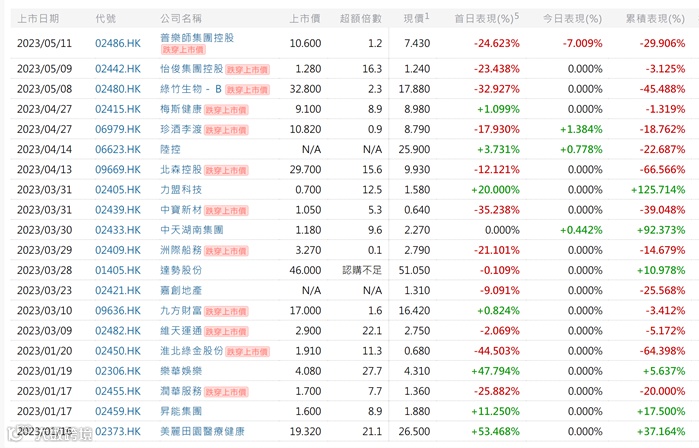The image size is (699, 448).
Task: Click company name 音樂師集團控股
Action: (197, 38)
